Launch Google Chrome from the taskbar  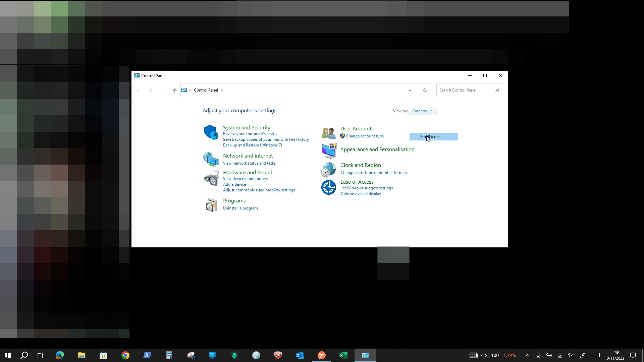(x=125, y=355)
